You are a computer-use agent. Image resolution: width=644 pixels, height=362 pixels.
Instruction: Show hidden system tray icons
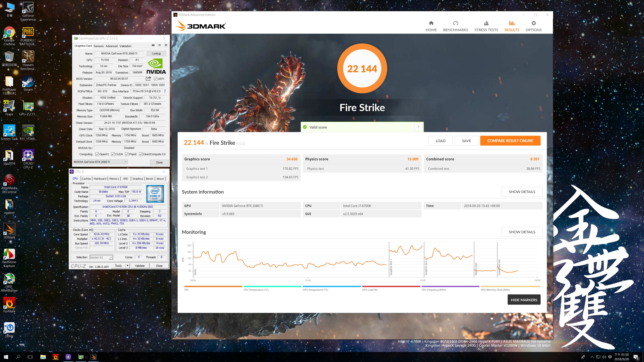pyautogui.click(x=592, y=357)
